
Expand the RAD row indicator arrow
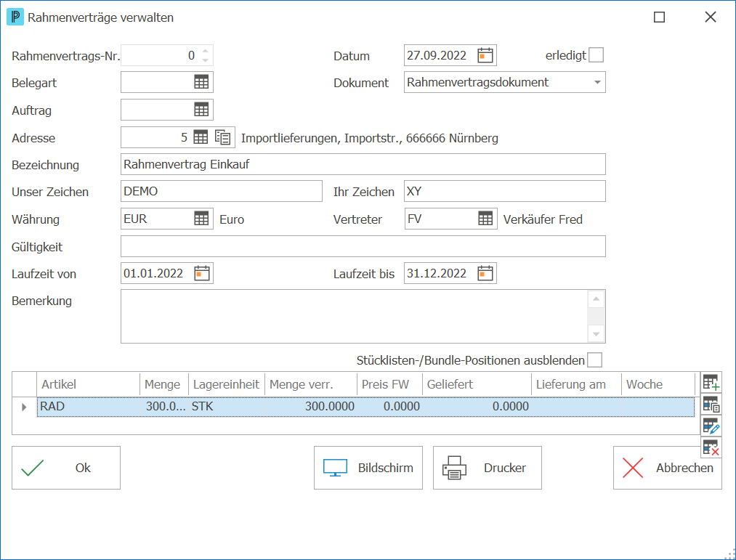coord(24,407)
